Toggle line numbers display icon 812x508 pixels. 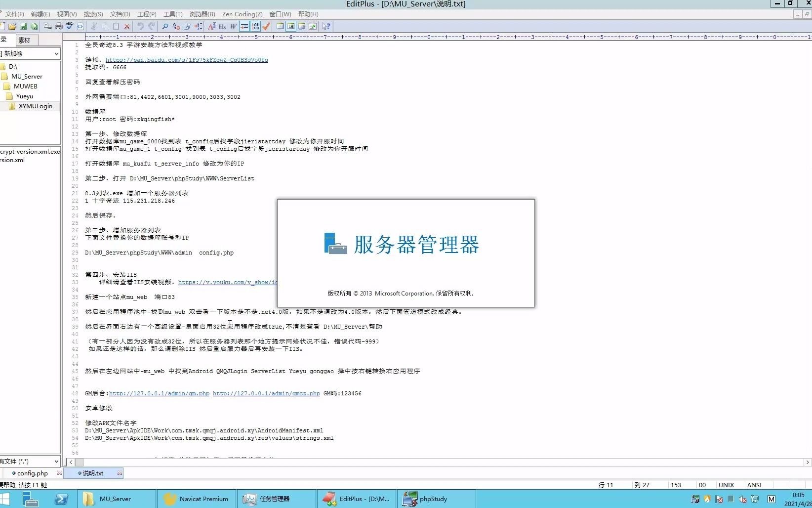tap(255, 26)
